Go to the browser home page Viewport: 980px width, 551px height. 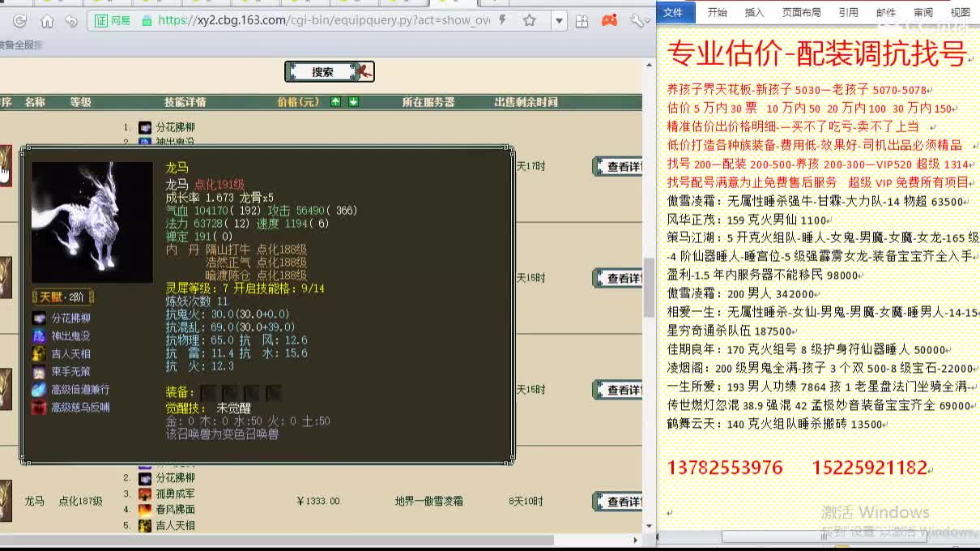point(47,21)
